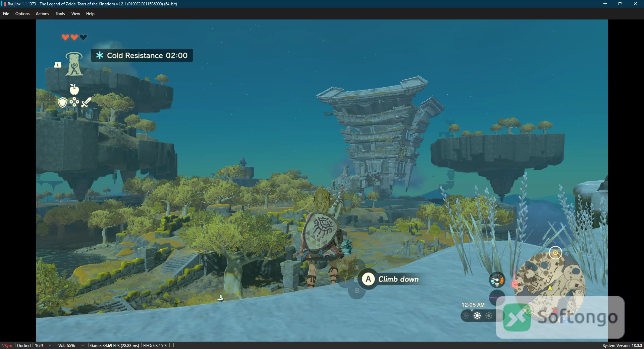Viewport: 644px width, 349px height.
Task: Open the File menu
Action: pyautogui.click(x=6, y=14)
